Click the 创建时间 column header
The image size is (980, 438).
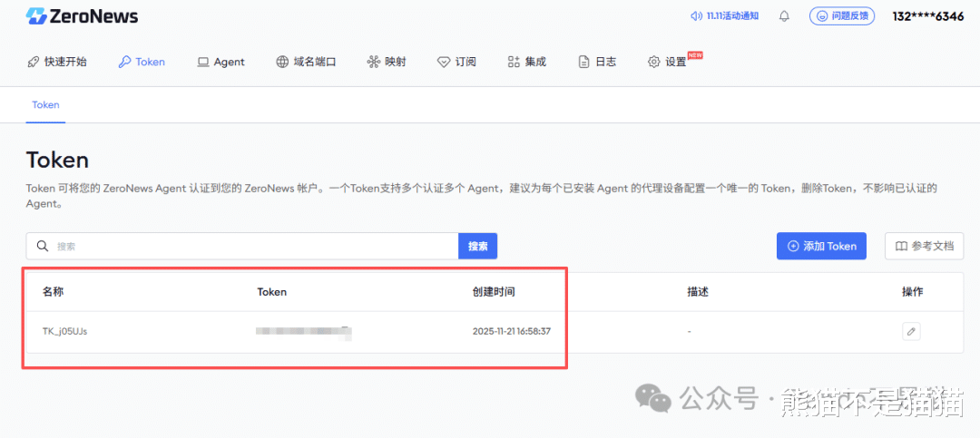pyautogui.click(x=494, y=292)
